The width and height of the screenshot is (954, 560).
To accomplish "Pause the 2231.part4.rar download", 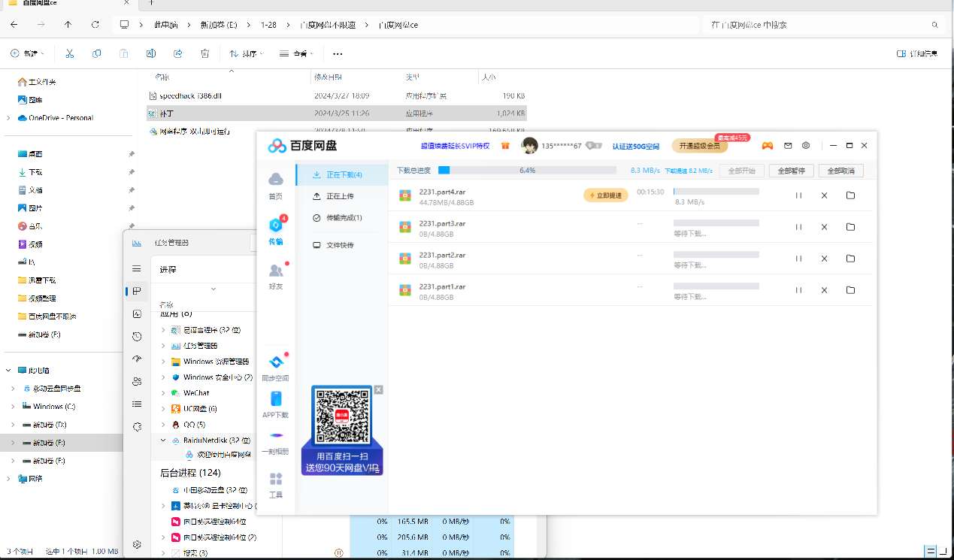I will [x=798, y=195].
